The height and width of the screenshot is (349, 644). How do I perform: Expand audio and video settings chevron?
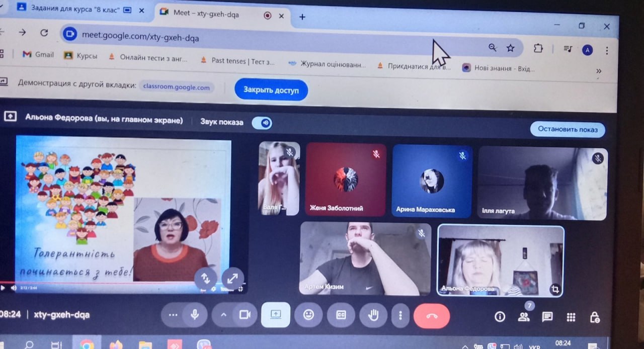click(x=223, y=315)
